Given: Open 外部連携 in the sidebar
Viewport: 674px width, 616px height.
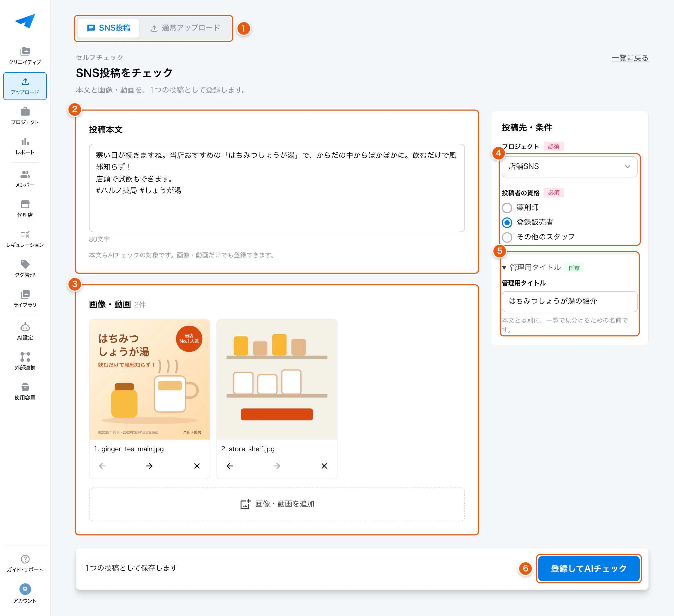Looking at the screenshot, I should click(x=25, y=362).
